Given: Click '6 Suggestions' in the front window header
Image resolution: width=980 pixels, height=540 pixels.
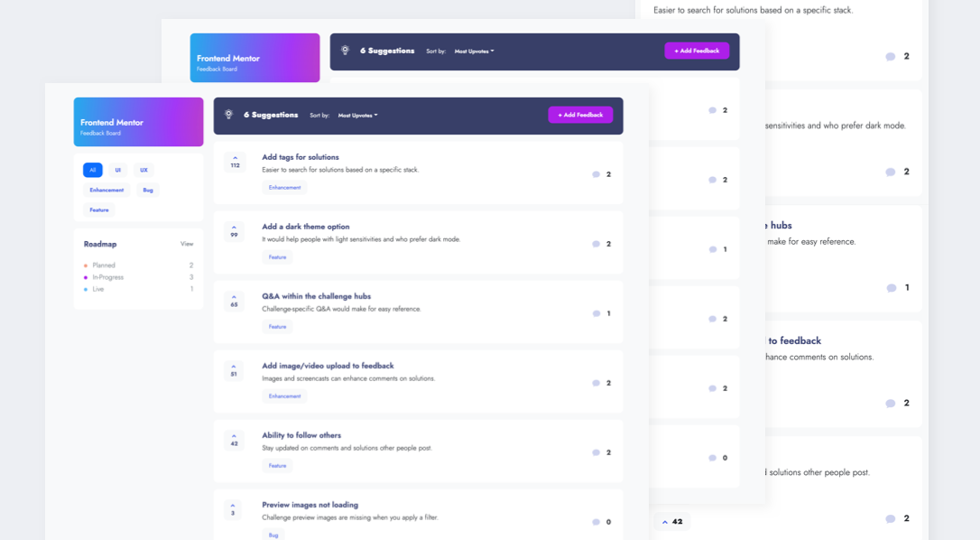Looking at the screenshot, I should click(271, 115).
